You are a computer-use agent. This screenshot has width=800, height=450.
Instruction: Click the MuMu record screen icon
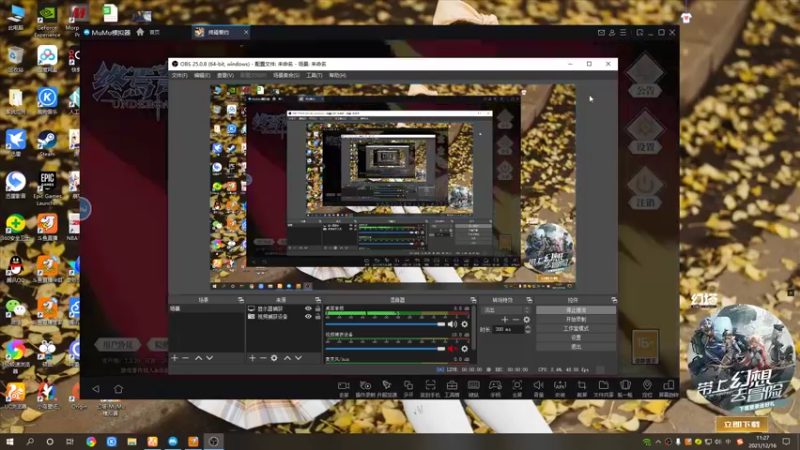[344, 388]
